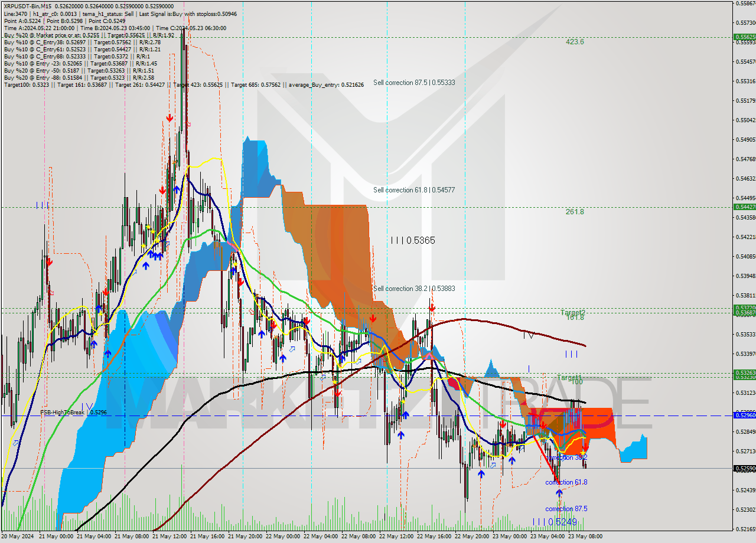Click the 'Buy %20 @ Entry -88: 0.51584' line
The width and height of the screenshot is (756, 543).
(x=79, y=77)
